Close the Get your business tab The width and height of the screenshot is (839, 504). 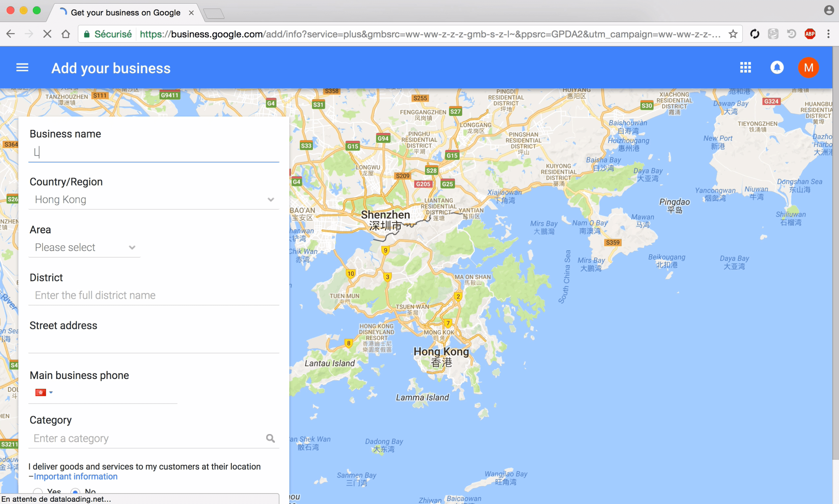tap(191, 13)
